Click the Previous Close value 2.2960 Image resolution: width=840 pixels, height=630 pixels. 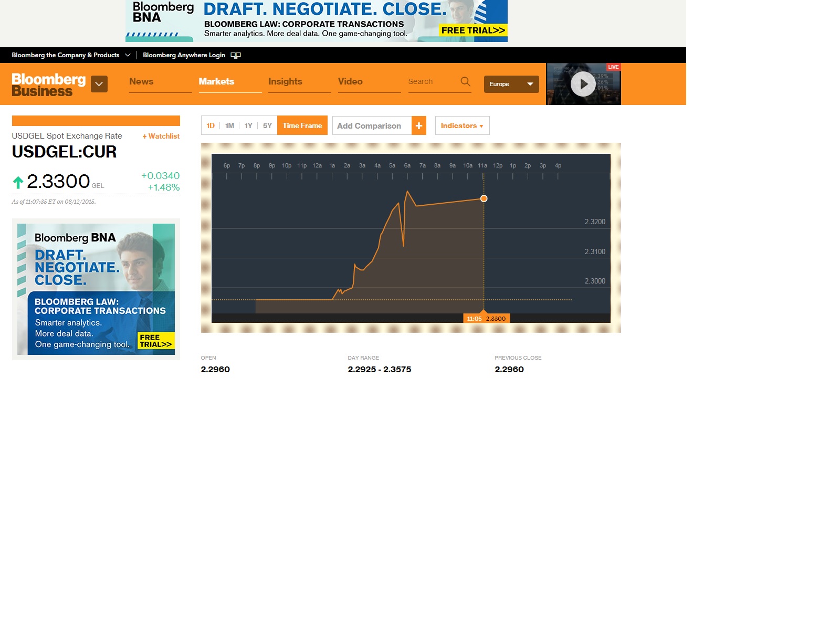click(x=509, y=369)
